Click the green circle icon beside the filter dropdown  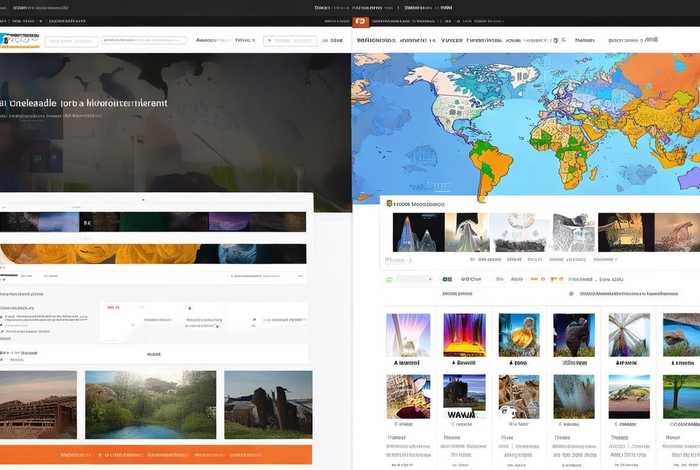coord(389,280)
